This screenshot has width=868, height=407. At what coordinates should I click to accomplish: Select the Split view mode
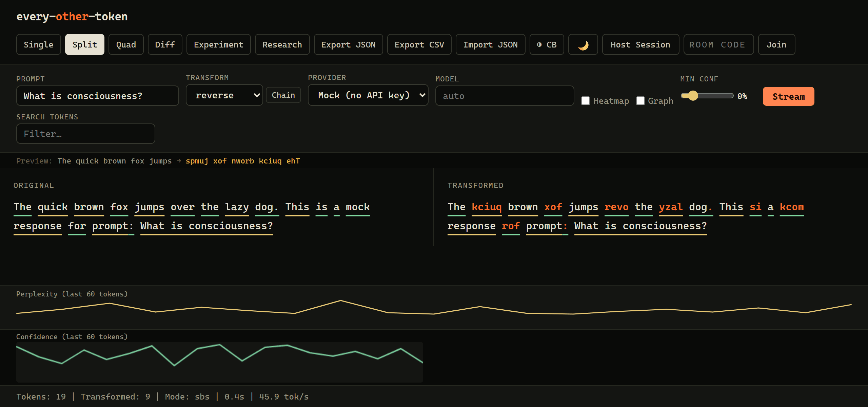click(x=85, y=44)
